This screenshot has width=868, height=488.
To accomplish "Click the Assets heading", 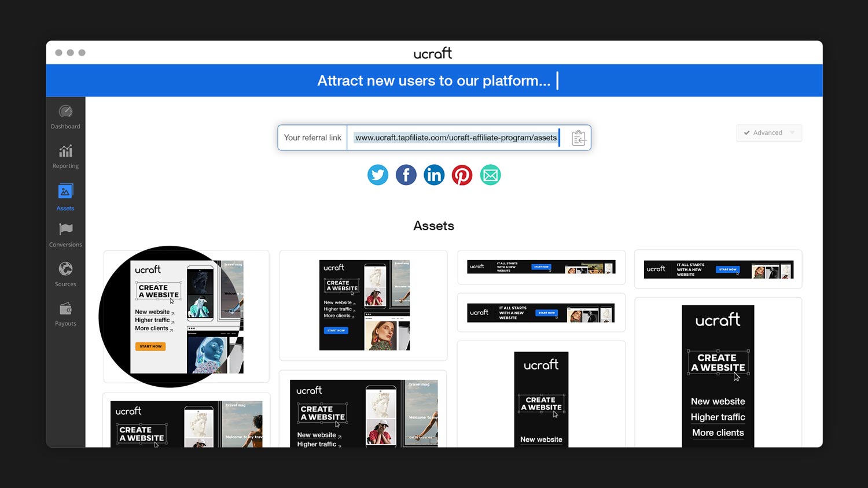I will pos(433,226).
